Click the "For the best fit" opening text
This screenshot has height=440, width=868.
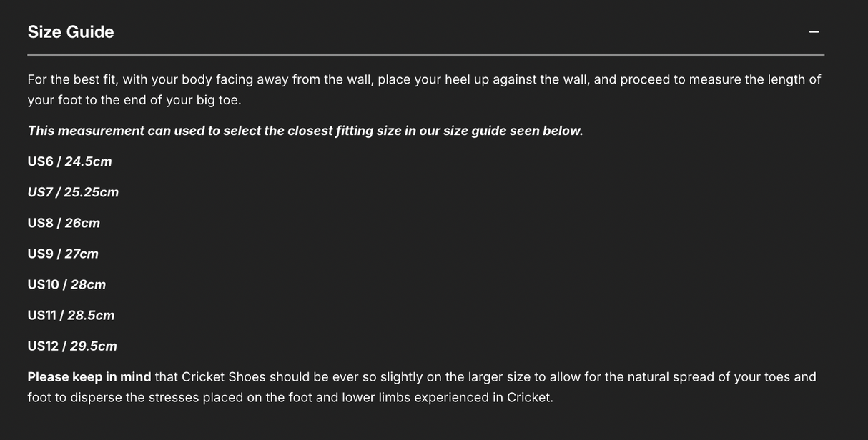(x=73, y=79)
